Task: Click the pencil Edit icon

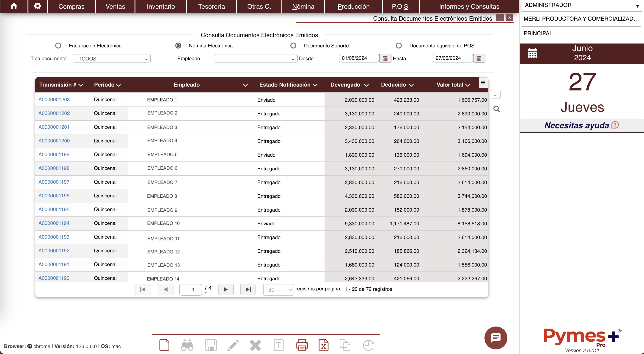Action: 233,345
